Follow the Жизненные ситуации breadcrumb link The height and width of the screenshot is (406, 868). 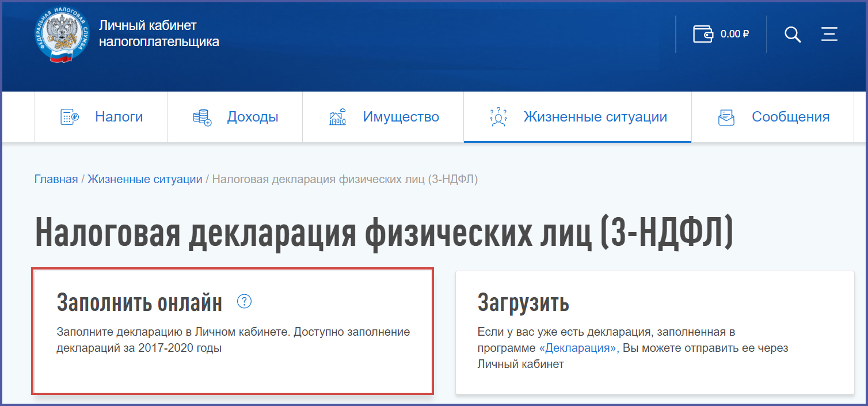(145, 179)
